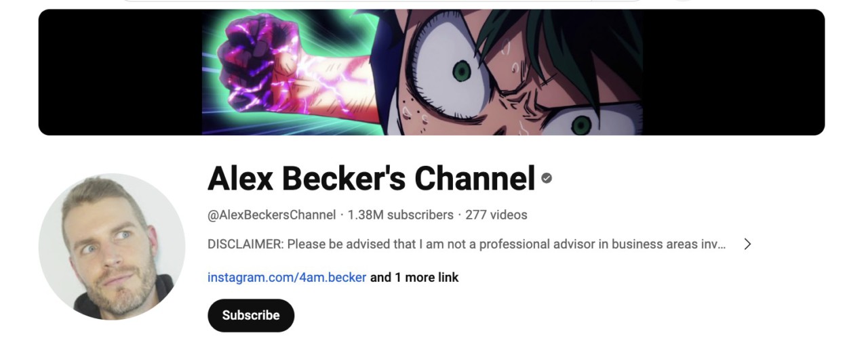Click the @AlexBeckersChannel handle

click(x=271, y=215)
